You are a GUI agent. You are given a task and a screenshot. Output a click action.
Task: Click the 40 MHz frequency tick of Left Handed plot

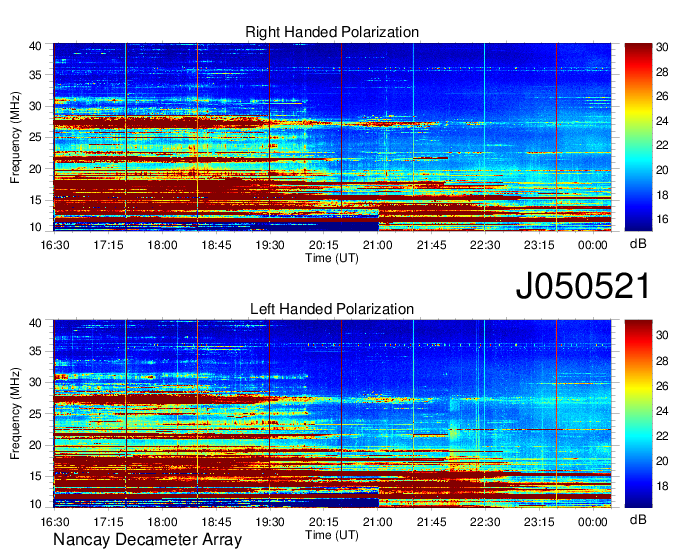[x=36, y=323]
